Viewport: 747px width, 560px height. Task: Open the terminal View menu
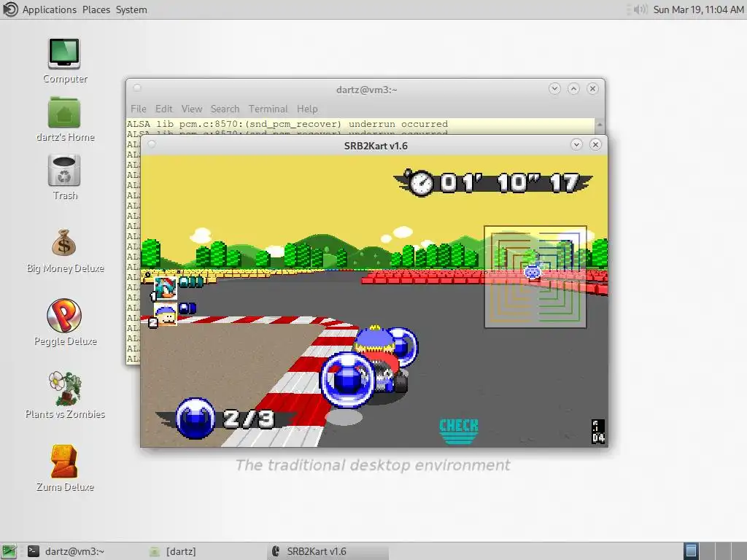pos(192,109)
